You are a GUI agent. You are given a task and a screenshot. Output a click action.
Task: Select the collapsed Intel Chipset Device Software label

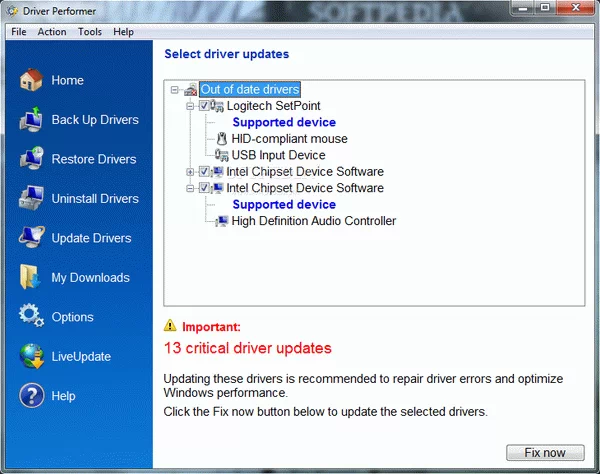[x=305, y=171]
